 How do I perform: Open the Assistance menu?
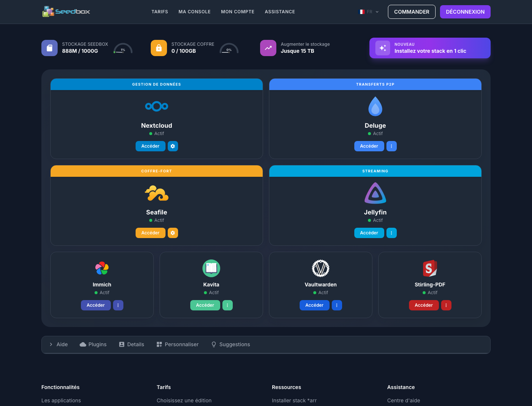pyautogui.click(x=280, y=12)
